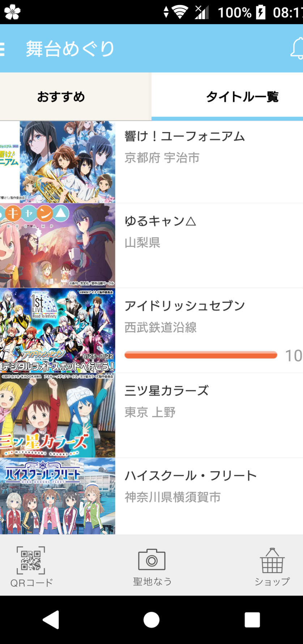Screen dimensions: 303x644
Task: Tap the Android back navigation button
Action: 51,620
